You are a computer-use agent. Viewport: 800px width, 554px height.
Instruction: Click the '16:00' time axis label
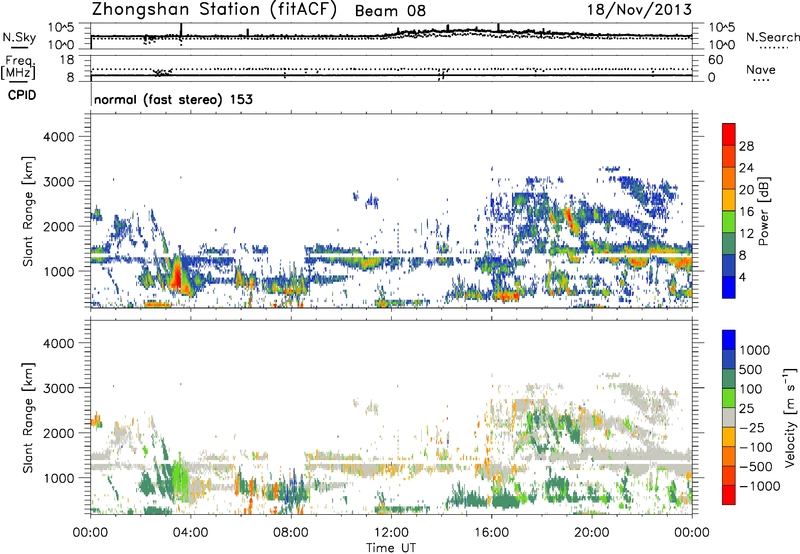pyautogui.click(x=491, y=533)
